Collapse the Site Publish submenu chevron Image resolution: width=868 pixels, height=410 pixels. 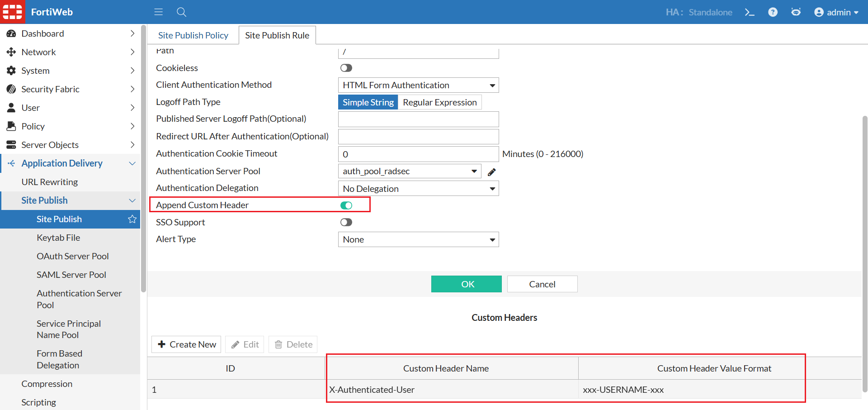132,200
